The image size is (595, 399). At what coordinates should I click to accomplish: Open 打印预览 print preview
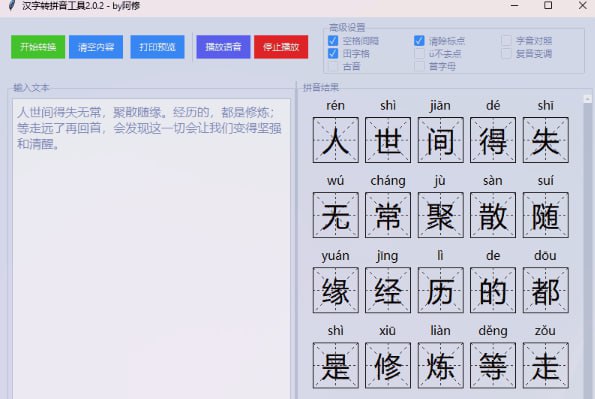click(157, 47)
